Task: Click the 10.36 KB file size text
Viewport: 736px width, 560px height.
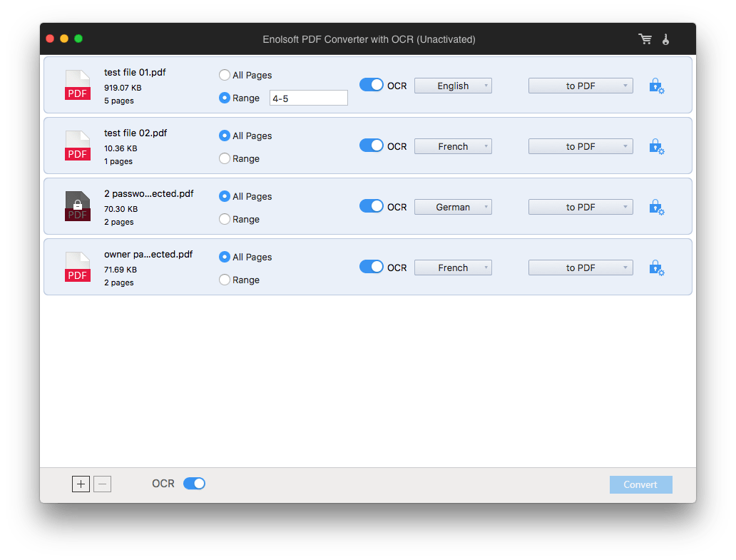Action: coord(121,148)
